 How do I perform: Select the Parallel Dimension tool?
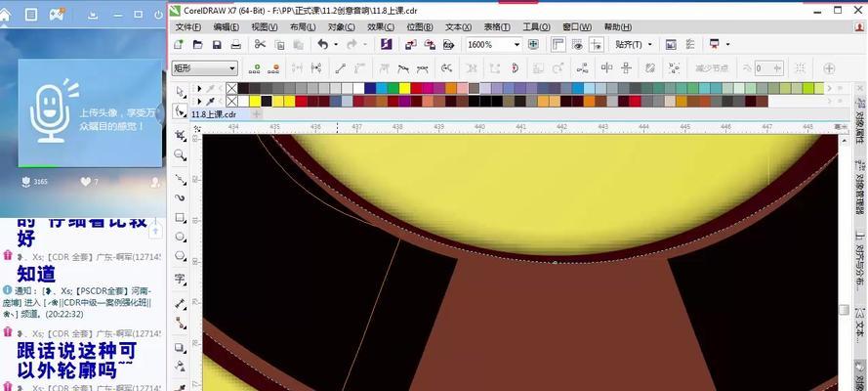pos(180,303)
